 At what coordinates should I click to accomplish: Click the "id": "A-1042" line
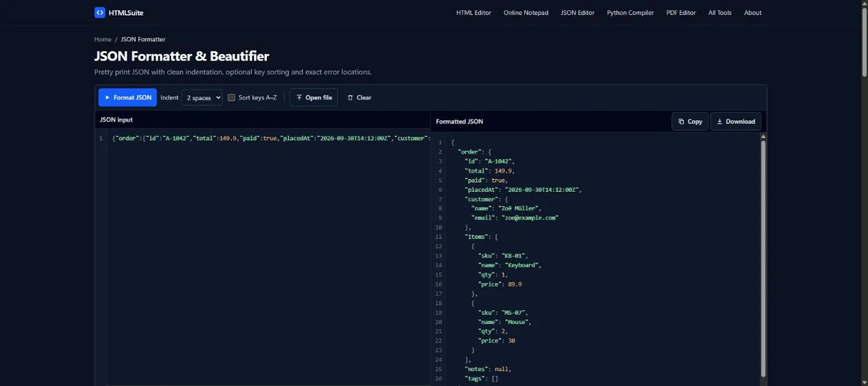pos(490,161)
